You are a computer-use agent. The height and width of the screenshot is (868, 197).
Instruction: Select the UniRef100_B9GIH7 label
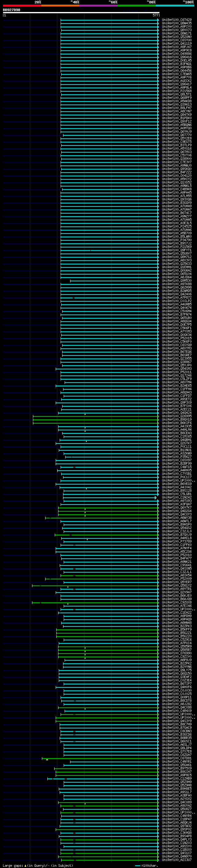tap(177, 772)
